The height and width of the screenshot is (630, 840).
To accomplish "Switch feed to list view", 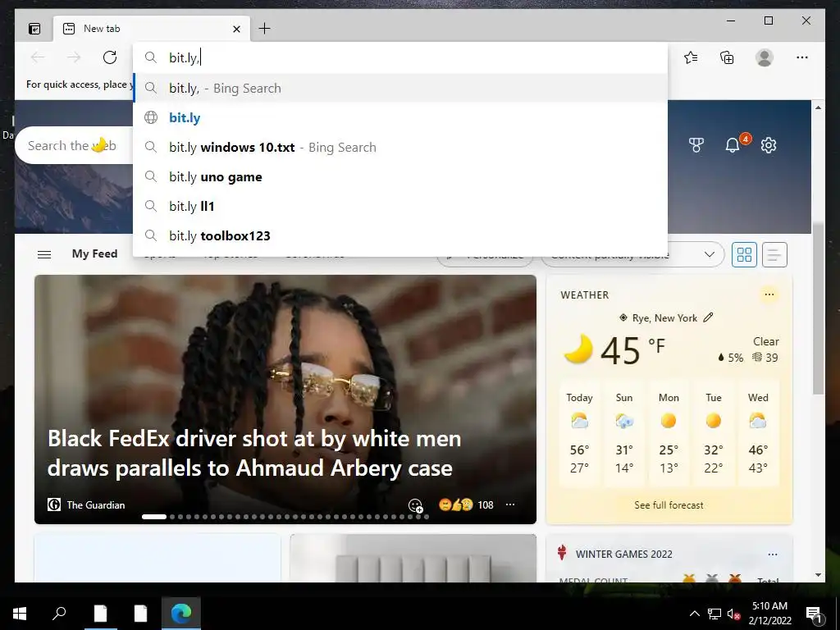I will click(x=774, y=254).
